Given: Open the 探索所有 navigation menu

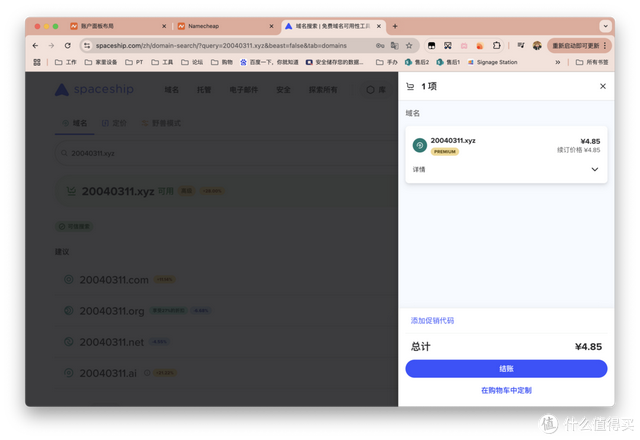Looking at the screenshot, I should [323, 89].
